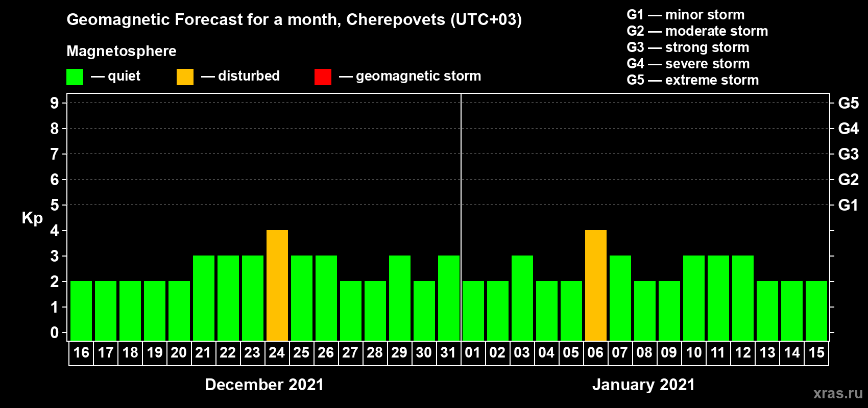The width and height of the screenshot is (868, 408).
Task: Click the Kp value 5 on left axis
Action: [x=55, y=205]
